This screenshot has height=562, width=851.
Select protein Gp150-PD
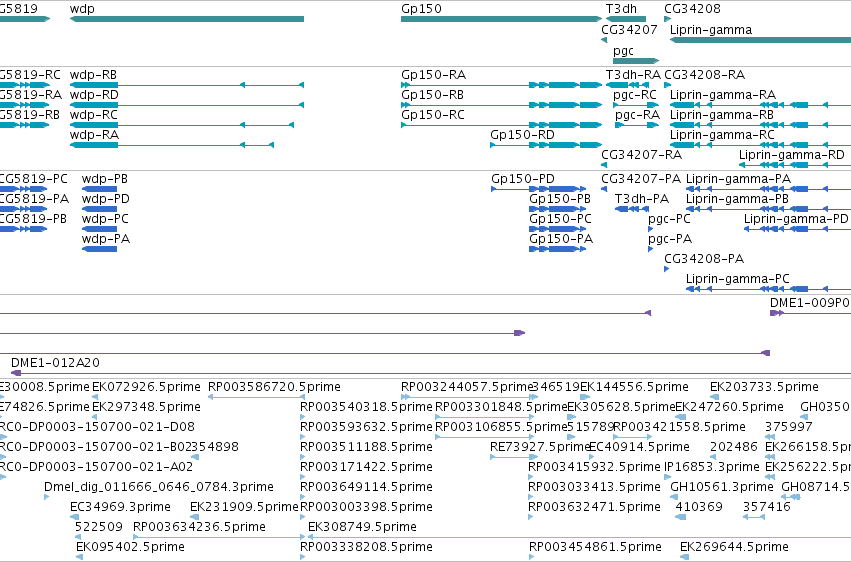pyautogui.click(x=538, y=189)
